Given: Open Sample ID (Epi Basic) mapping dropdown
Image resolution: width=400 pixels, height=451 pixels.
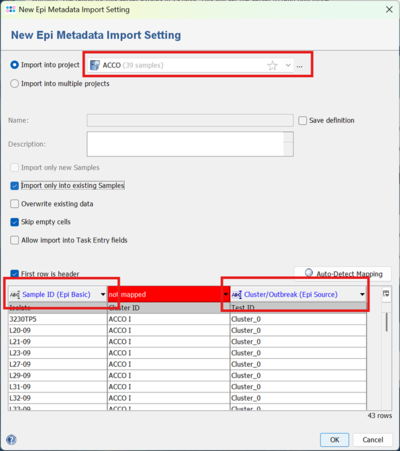Looking at the screenshot, I should point(103,294).
